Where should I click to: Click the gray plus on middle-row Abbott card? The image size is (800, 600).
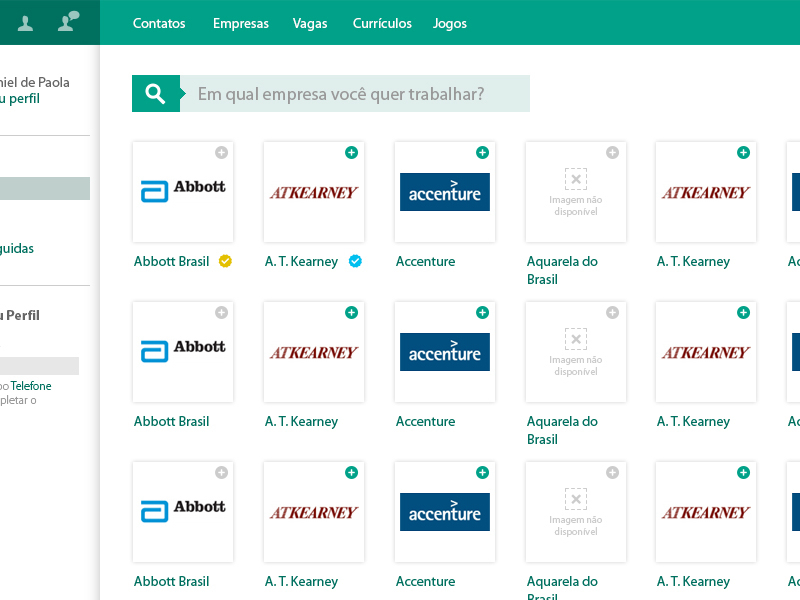[x=221, y=313]
